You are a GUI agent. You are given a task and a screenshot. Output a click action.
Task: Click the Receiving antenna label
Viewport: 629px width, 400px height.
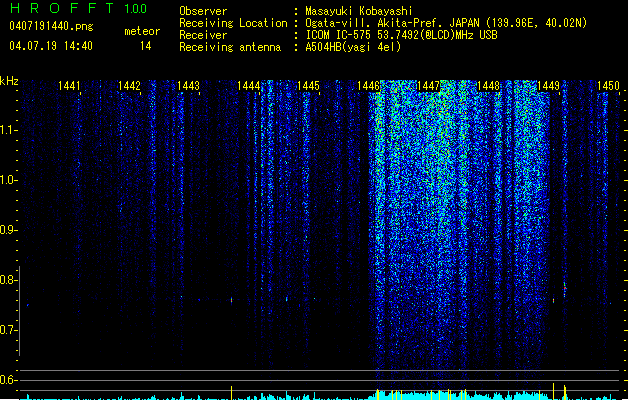pos(230,47)
